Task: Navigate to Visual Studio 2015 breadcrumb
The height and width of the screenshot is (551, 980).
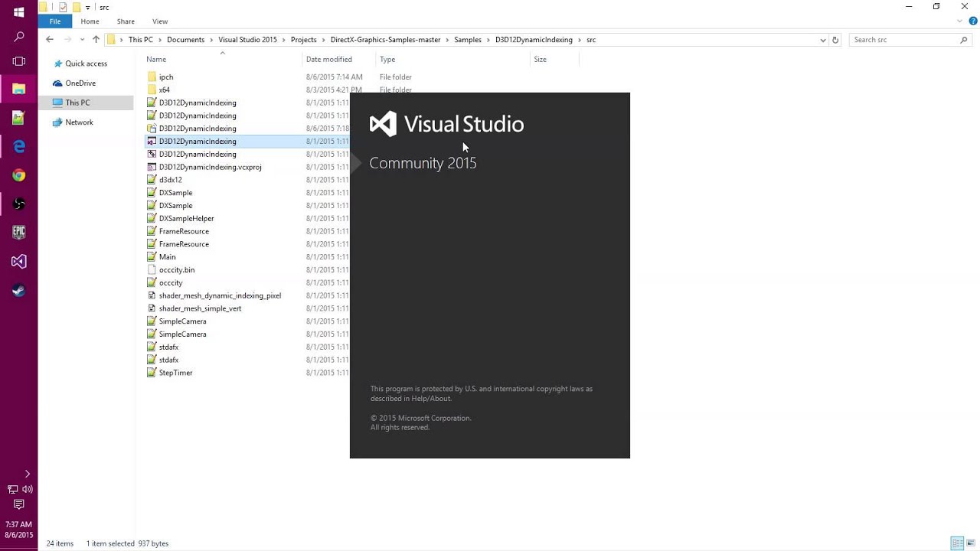Action: (x=247, y=40)
